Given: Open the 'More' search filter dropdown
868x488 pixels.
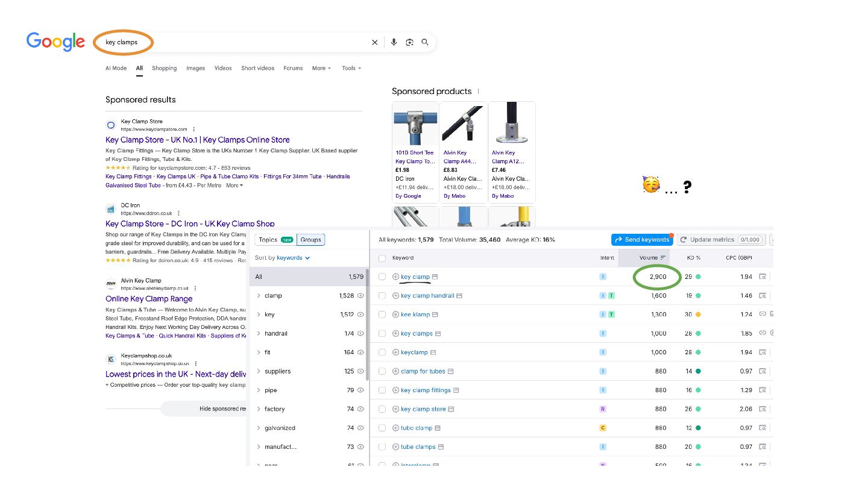Looking at the screenshot, I should coord(321,69).
